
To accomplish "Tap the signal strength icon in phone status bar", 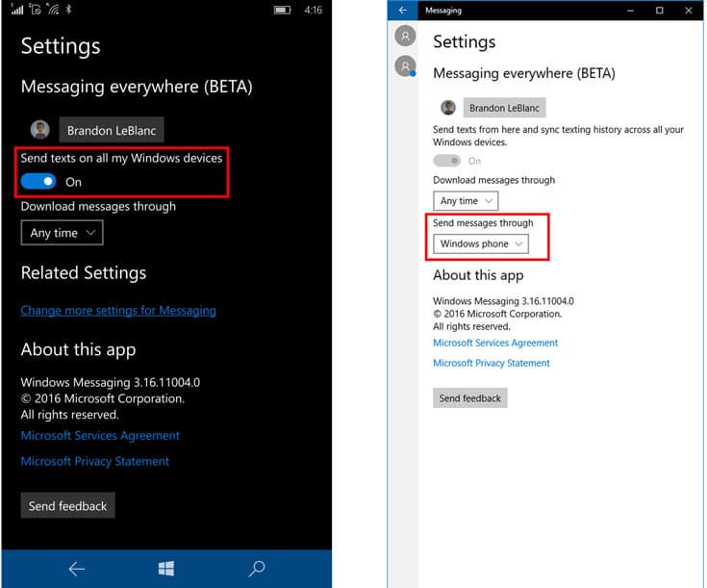I will click(x=17, y=10).
